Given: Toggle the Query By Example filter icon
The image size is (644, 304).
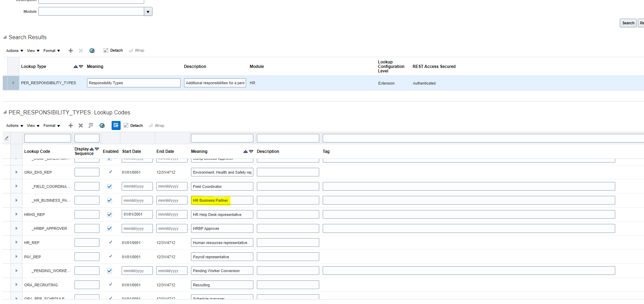Looking at the screenshot, I should (116, 125).
